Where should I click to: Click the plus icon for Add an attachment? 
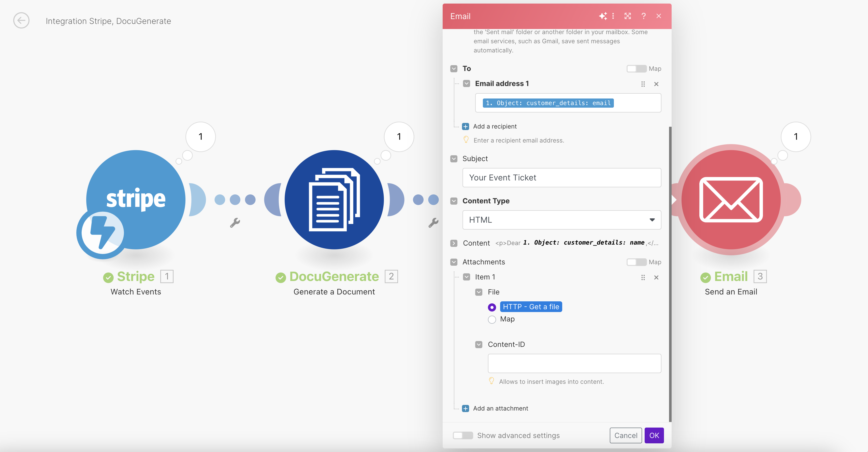[x=465, y=408]
